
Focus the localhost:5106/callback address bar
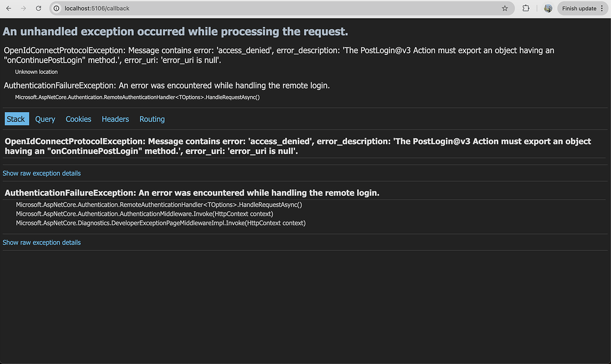click(x=239, y=8)
